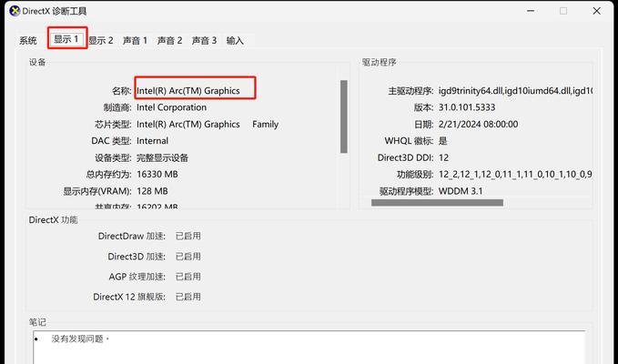
Task: Switch to 声音 2 tab
Action: [170, 41]
